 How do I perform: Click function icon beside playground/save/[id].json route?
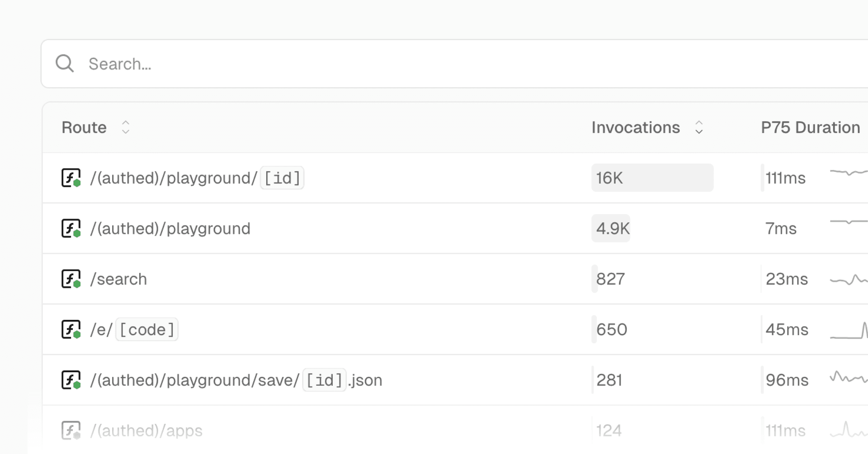(x=71, y=380)
